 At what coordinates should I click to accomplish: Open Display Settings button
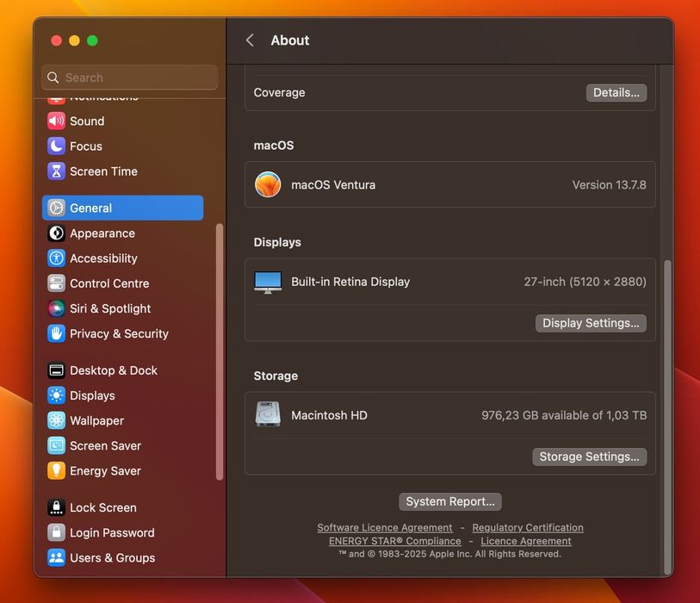(591, 323)
